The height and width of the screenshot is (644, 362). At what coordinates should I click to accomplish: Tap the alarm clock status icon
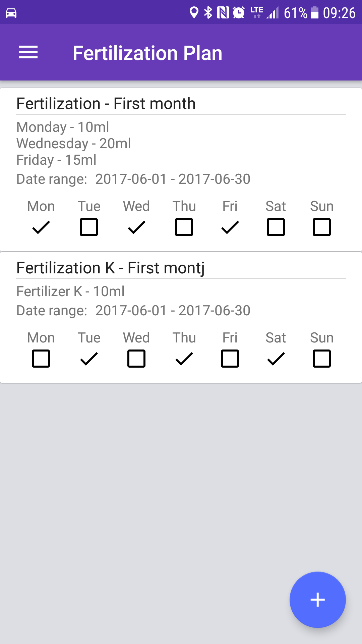239,13
